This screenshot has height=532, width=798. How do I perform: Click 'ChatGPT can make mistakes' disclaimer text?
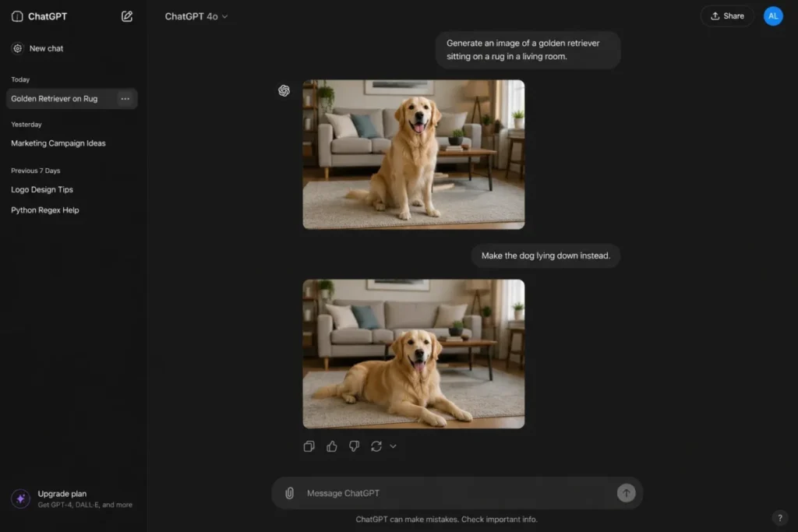tap(447, 520)
